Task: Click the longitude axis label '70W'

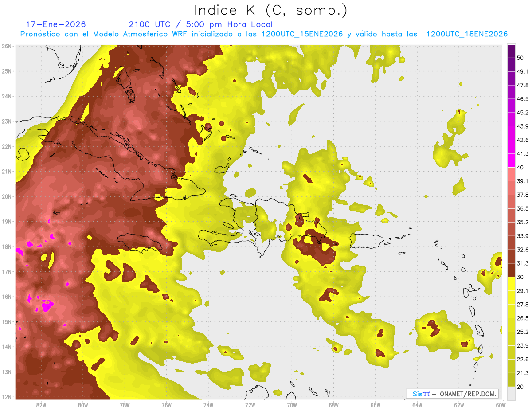Action: click(x=292, y=405)
